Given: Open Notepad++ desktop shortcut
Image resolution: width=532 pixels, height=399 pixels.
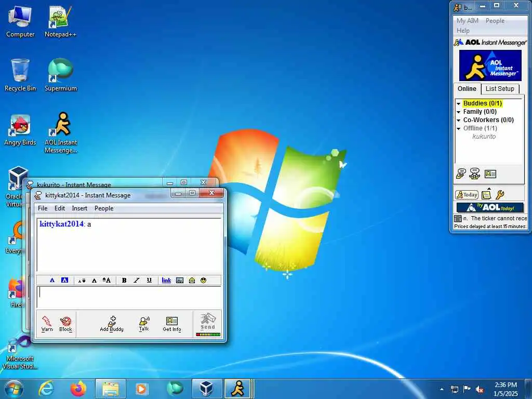Looking at the screenshot, I should coord(60,22).
